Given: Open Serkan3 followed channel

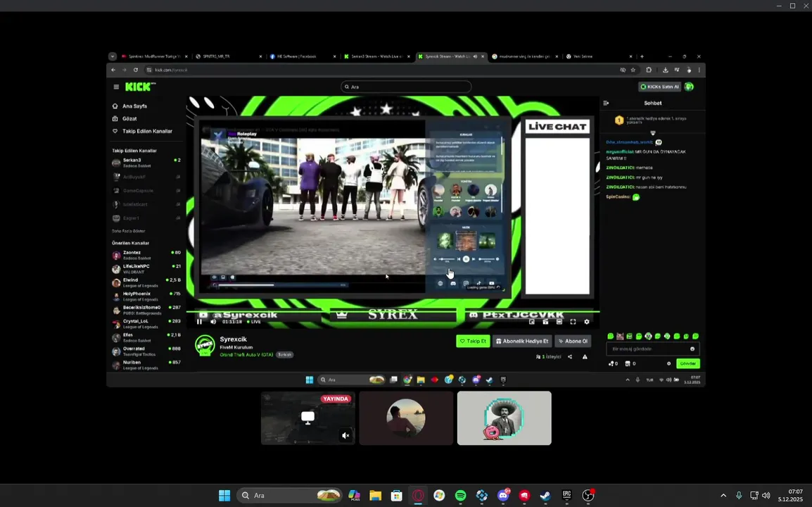Looking at the screenshot, I should (x=146, y=163).
